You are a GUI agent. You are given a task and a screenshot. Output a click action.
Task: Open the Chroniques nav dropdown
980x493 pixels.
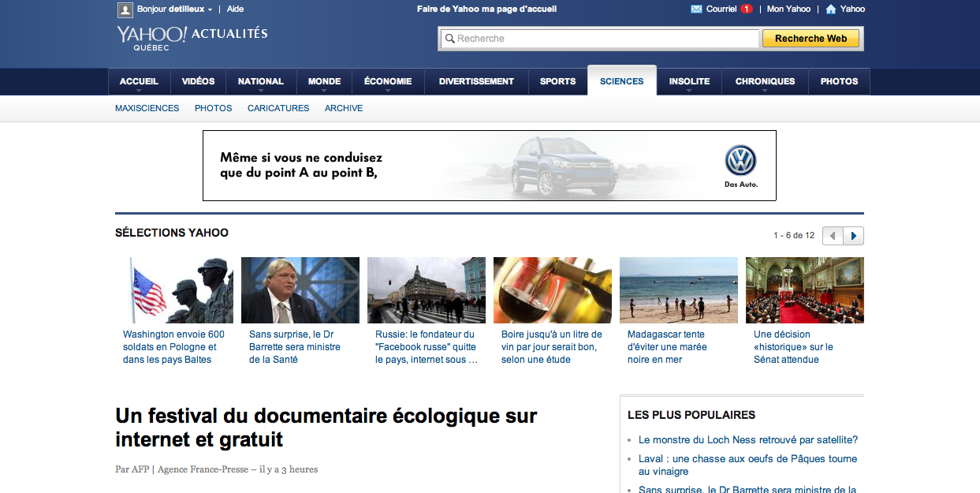coord(765,81)
